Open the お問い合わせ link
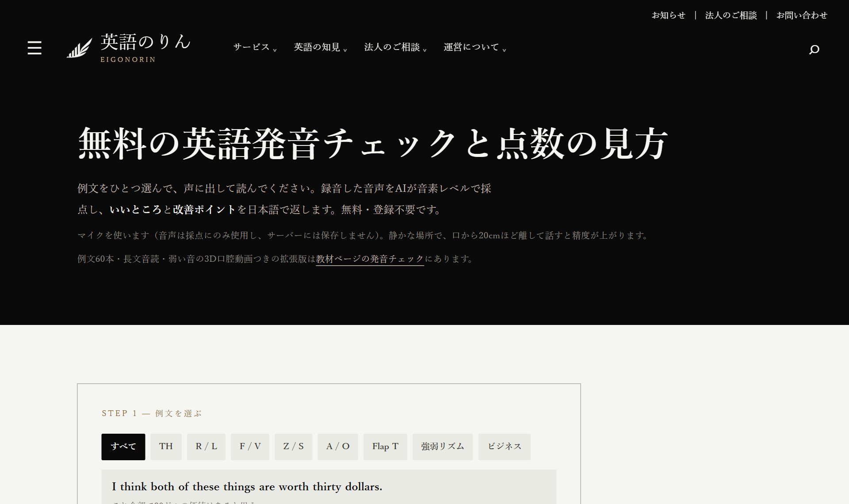849x504 pixels. [x=802, y=15]
